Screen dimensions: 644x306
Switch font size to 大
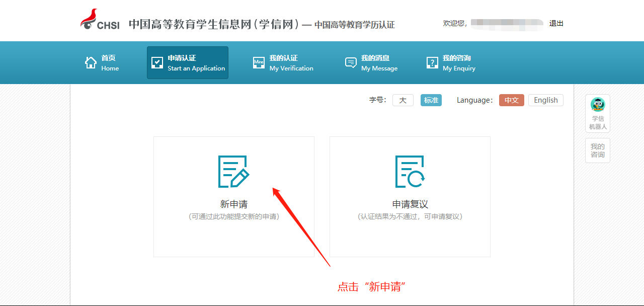(x=403, y=100)
